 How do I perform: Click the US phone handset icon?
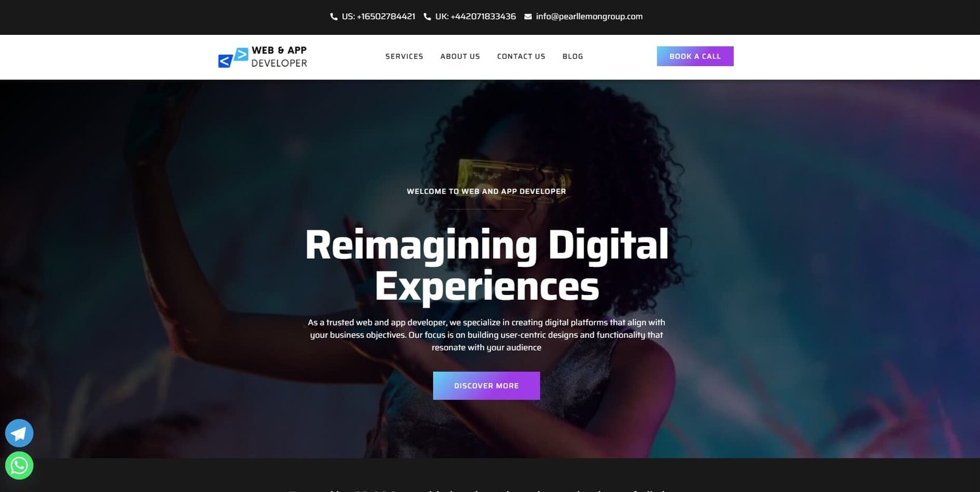(334, 17)
